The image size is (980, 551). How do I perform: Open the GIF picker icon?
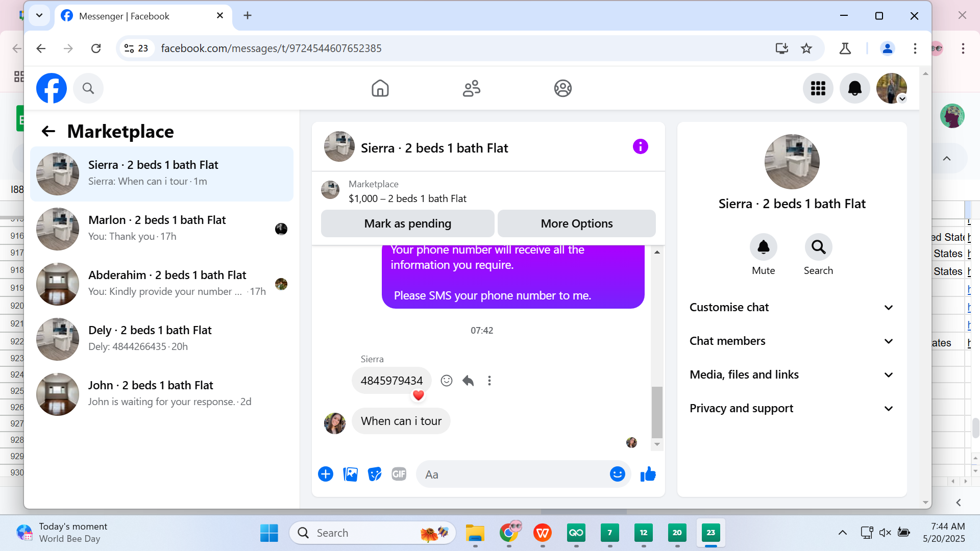399,474
